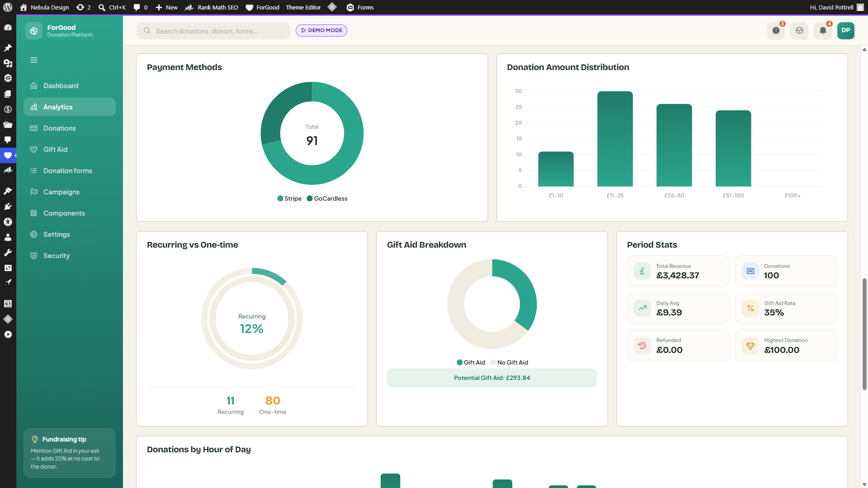Image resolution: width=868 pixels, height=488 pixels.
Task: Click the £1–10 bar in distribution chart
Action: (x=556, y=169)
